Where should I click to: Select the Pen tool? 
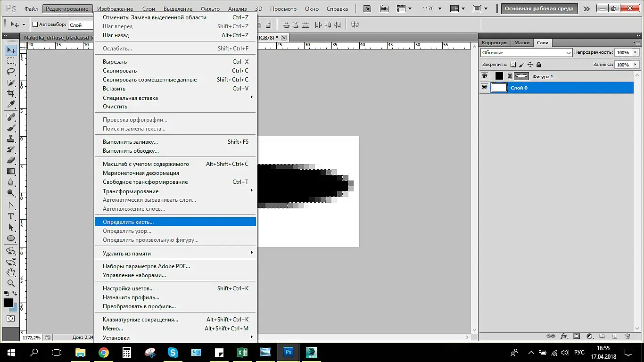pyautogui.click(x=11, y=206)
